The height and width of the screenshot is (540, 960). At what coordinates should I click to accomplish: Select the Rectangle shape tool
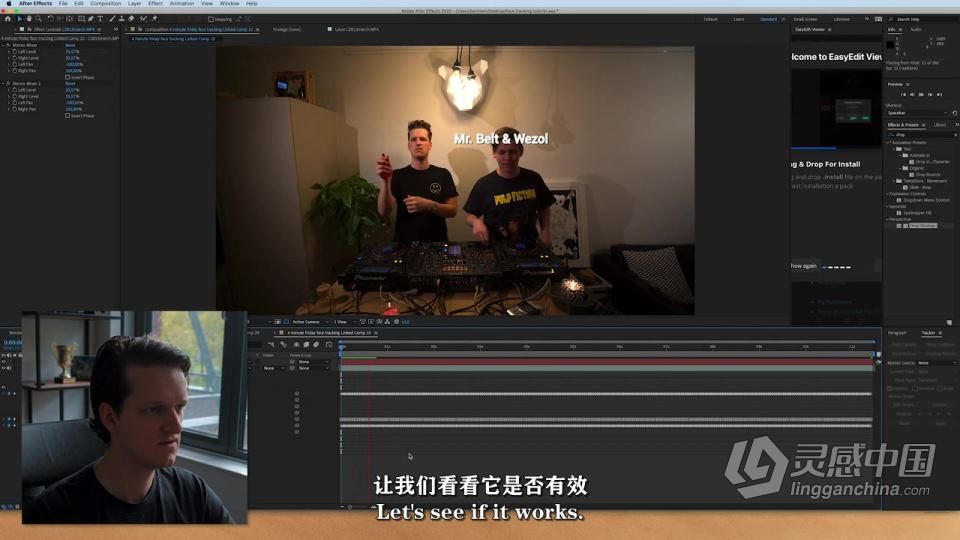81,19
